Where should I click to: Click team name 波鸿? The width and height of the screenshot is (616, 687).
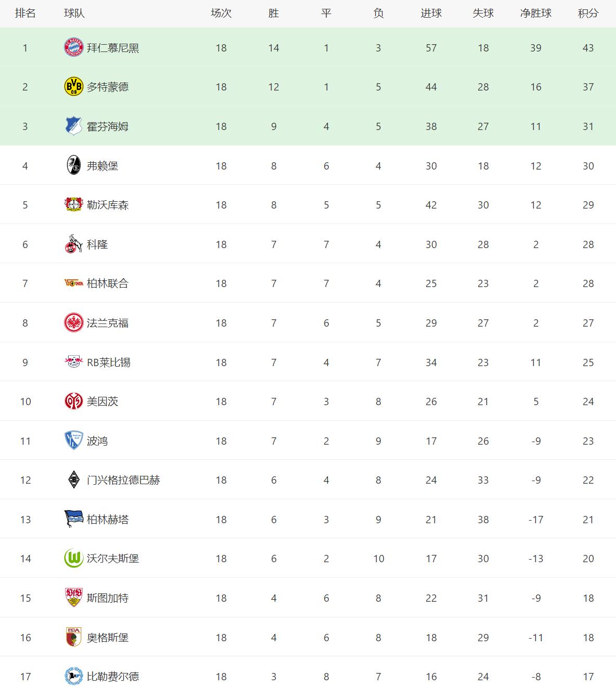click(x=97, y=441)
